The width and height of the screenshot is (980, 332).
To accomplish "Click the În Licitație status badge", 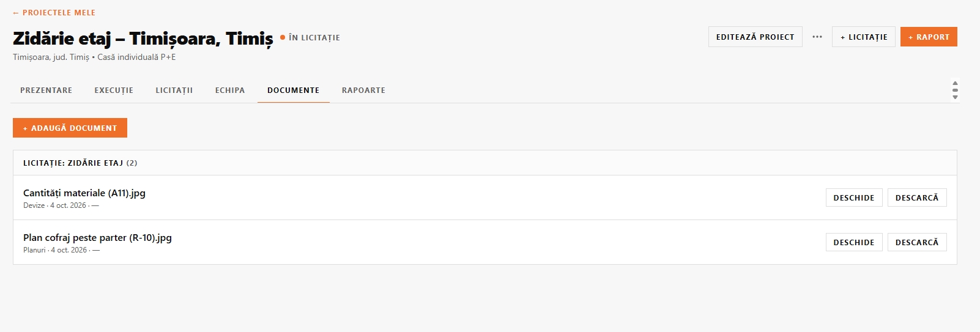I will tap(310, 37).
